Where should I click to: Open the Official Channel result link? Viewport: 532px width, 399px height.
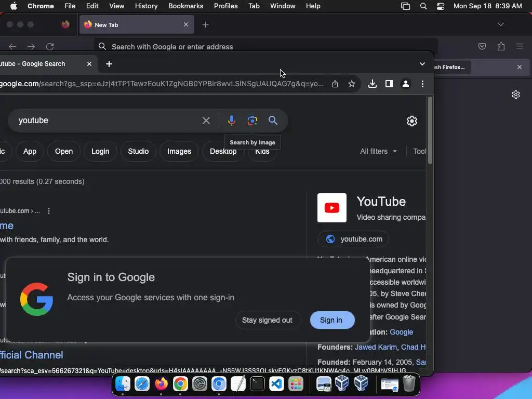pos(32,355)
